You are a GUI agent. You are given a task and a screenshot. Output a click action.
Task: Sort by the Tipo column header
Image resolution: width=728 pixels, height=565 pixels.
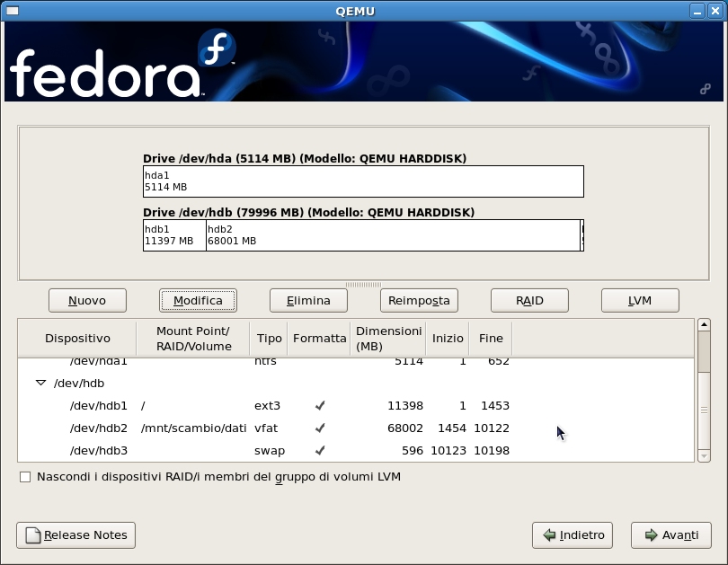(269, 338)
